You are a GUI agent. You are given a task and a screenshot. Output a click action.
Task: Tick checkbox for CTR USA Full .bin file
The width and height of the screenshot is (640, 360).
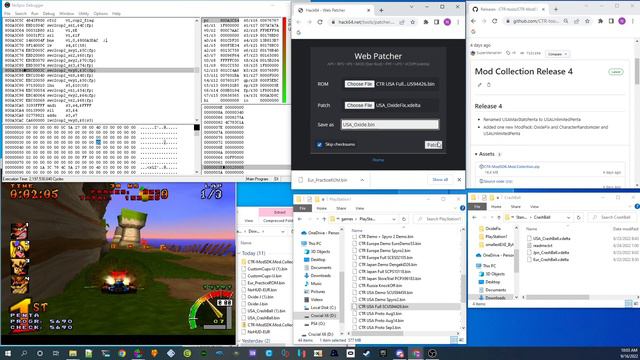354,306
